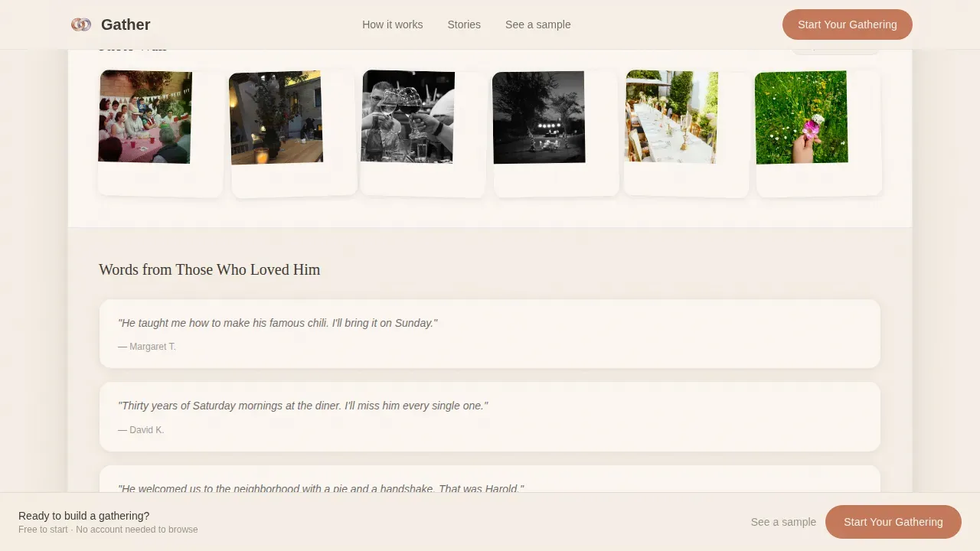The image size is (980, 551).
Task: Open the patio photo with a candle on the table
Action: coord(276,118)
